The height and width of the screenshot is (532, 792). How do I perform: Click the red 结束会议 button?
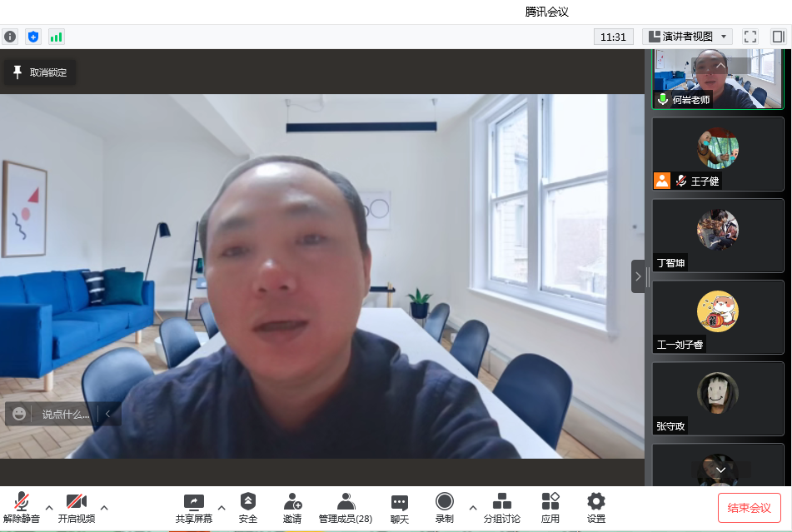click(749, 508)
